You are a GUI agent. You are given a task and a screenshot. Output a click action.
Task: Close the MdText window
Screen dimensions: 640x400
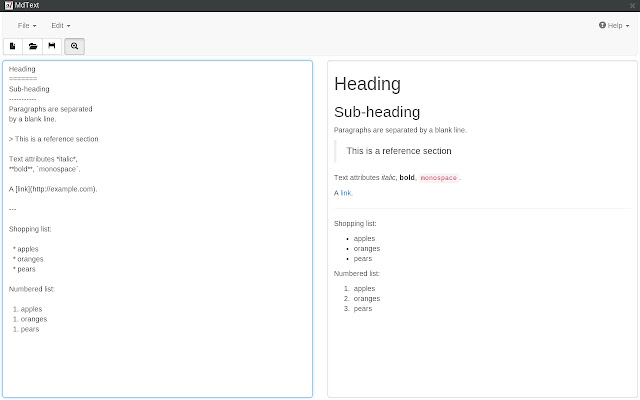[x=633, y=6]
